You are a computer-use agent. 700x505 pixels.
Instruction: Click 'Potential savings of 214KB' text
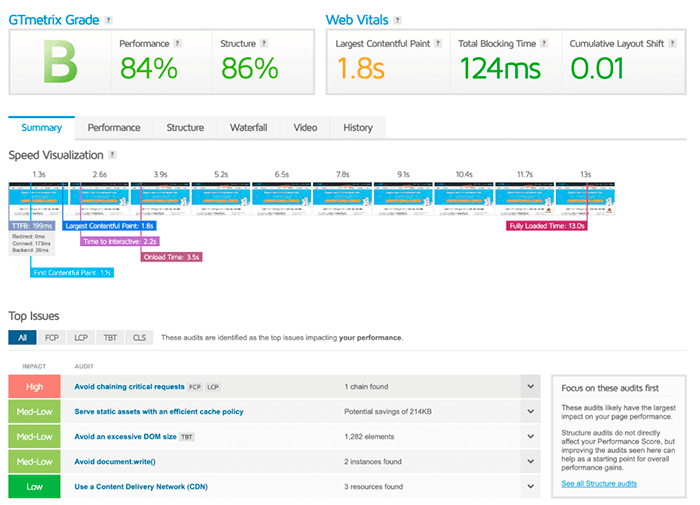pos(388,412)
